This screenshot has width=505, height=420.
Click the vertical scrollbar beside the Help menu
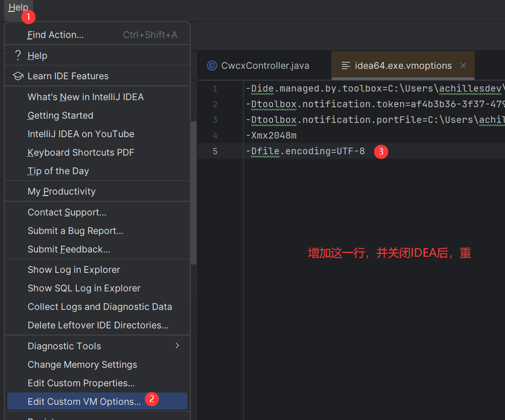[x=193, y=190]
